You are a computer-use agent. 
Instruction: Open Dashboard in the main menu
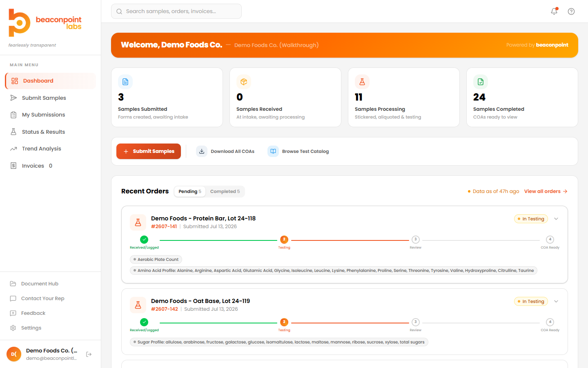click(51, 81)
